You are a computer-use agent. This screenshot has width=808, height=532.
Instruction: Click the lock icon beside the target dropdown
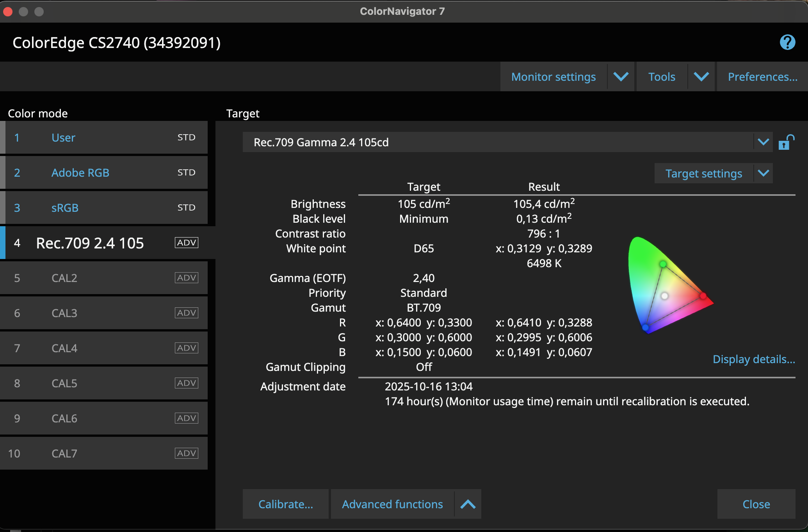(x=787, y=142)
